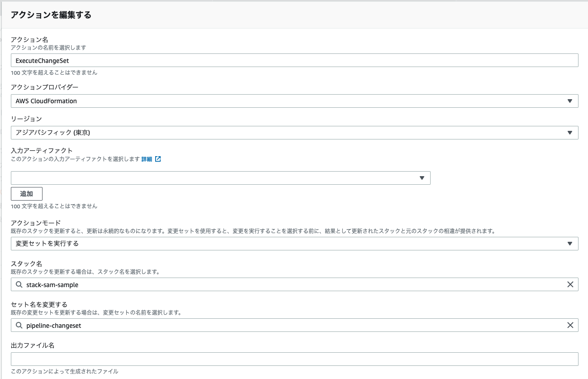Open the アクションモード dropdown

click(x=294, y=243)
